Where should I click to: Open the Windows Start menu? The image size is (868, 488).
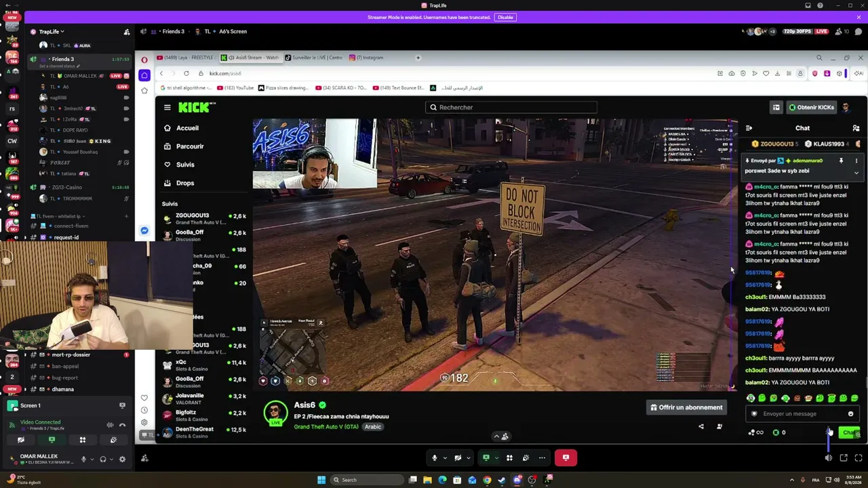[x=321, y=480]
